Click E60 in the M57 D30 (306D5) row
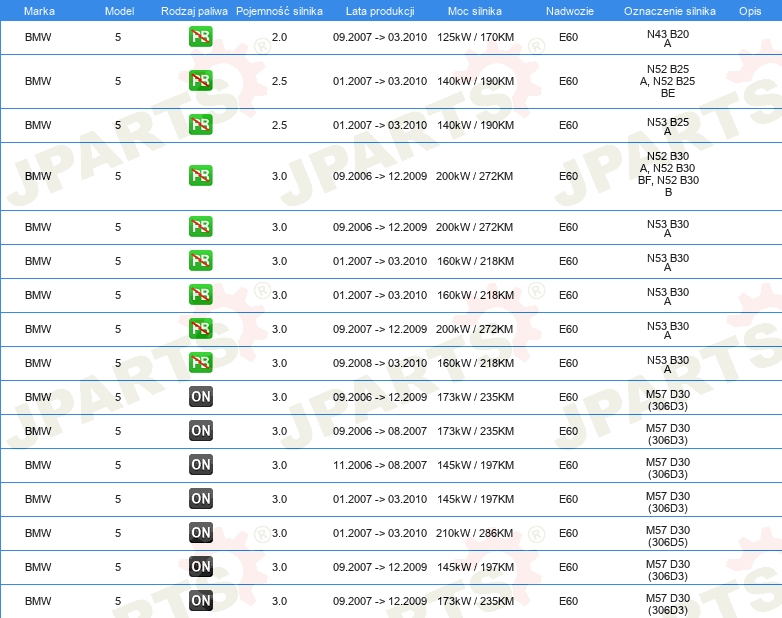 click(x=568, y=533)
